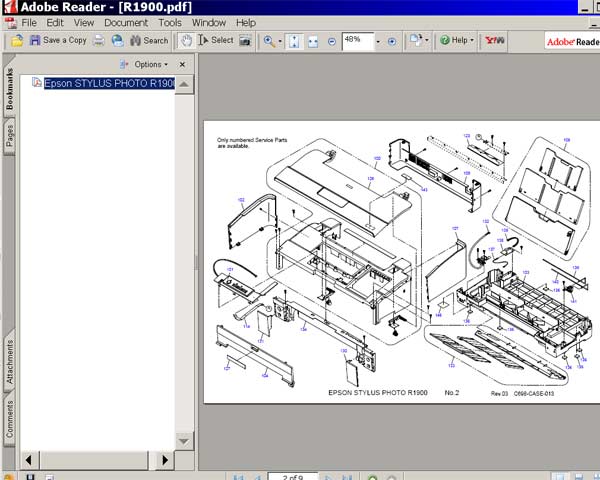Click the Adobe Reader logo banner
Screen dimensions: 600x480
[x=572, y=41]
